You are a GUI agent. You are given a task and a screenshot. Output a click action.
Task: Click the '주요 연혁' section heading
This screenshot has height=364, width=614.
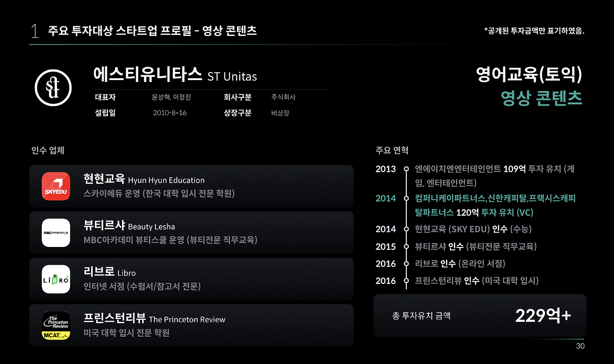pyautogui.click(x=392, y=150)
